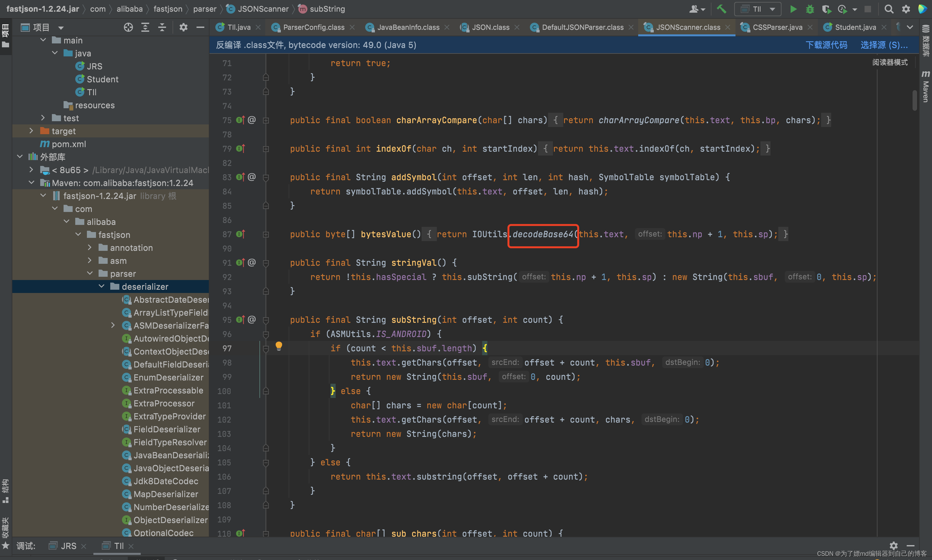
Task: Fold the else block on line 105
Action: pos(266,463)
